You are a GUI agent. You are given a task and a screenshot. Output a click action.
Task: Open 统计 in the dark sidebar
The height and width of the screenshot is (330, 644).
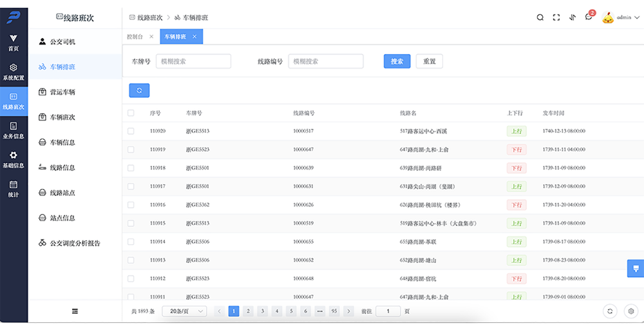point(14,189)
